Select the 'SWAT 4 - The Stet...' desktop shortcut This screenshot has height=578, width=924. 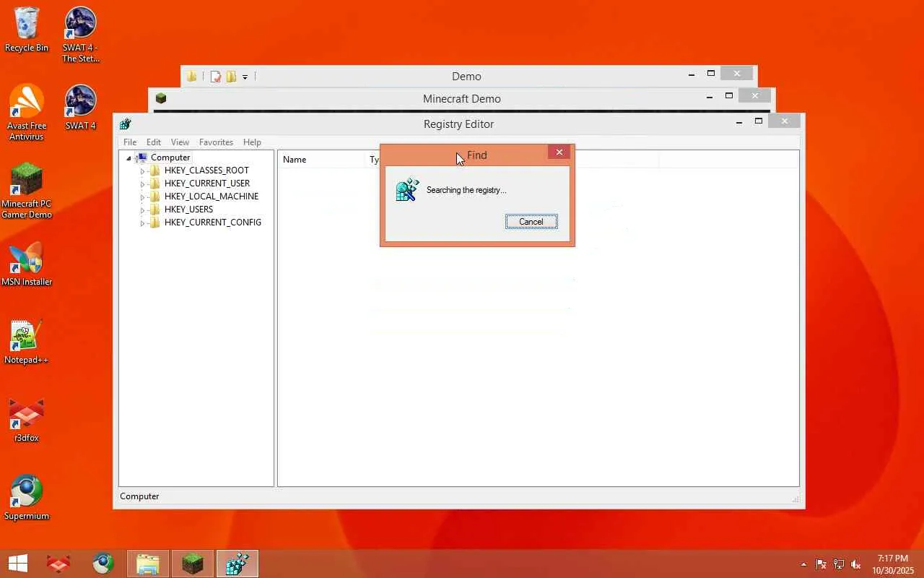[80, 35]
